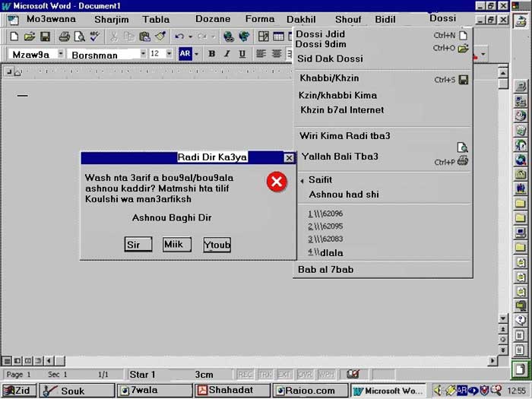Click the Insert Table grid icon
This screenshot has height=399, width=532.
pos(279,36)
